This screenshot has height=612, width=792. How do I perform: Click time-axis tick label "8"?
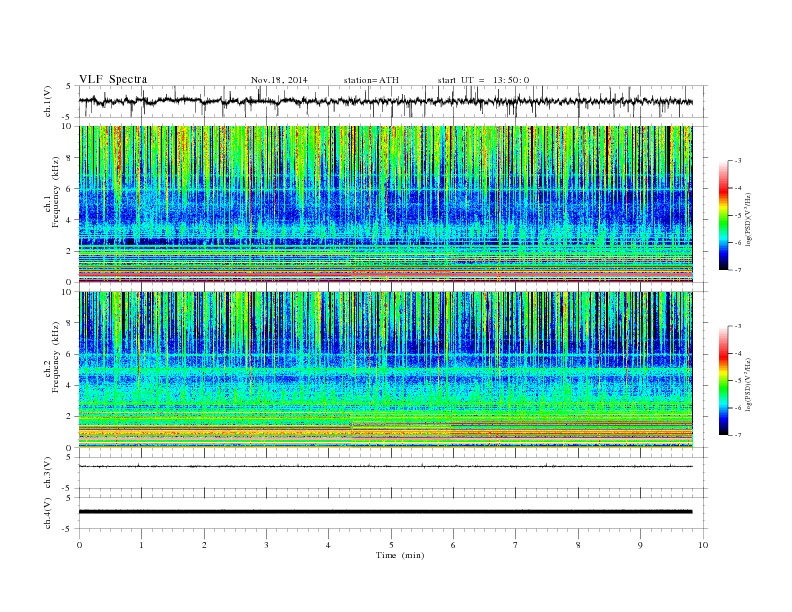point(578,545)
